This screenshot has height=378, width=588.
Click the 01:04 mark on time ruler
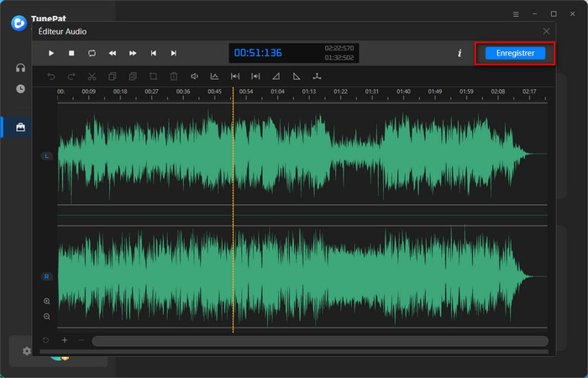277,92
